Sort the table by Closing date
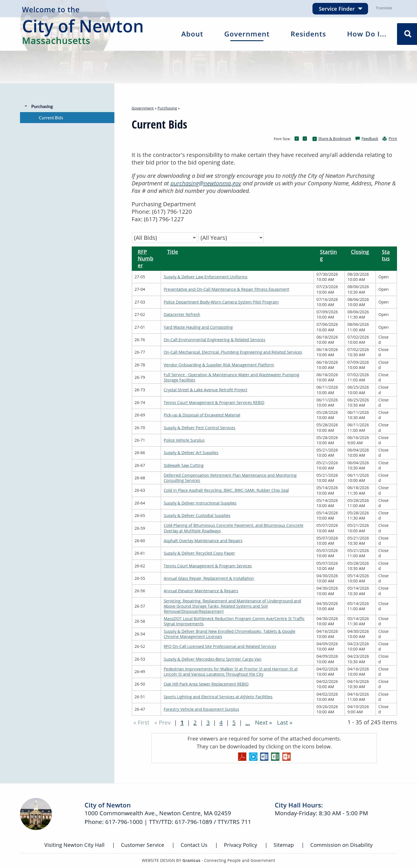Viewport: 417px width, 868px height. (x=360, y=252)
